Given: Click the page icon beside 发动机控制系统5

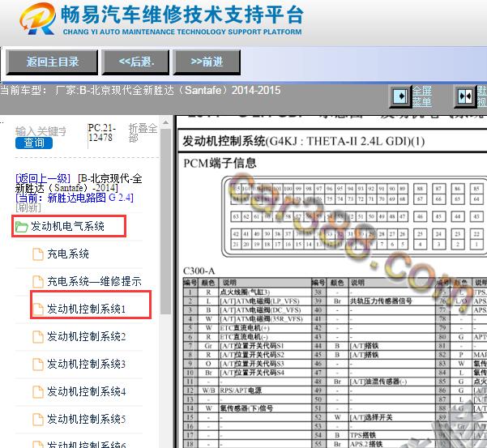Looking at the screenshot, I should pos(38,419).
